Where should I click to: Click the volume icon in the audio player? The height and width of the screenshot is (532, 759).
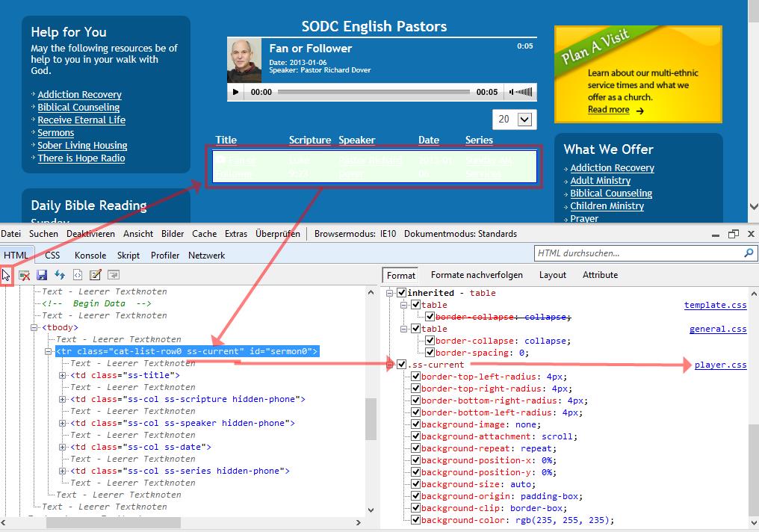click(512, 92)
